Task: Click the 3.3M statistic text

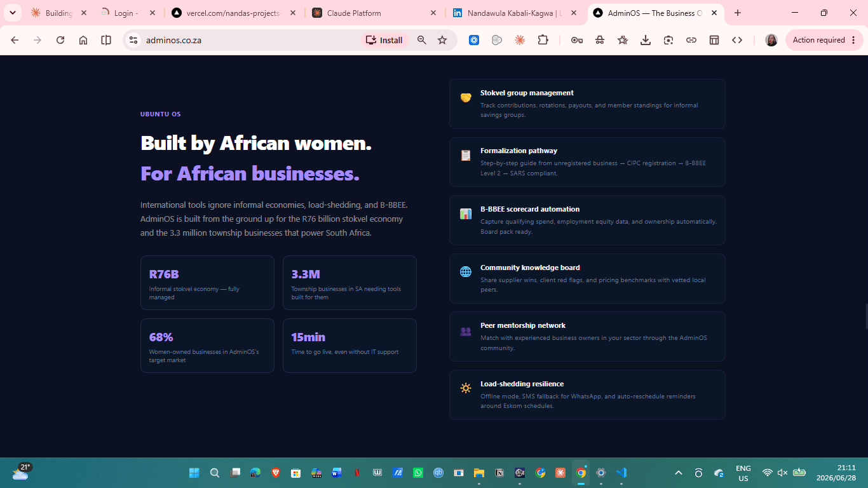Action: pos(306,274)
